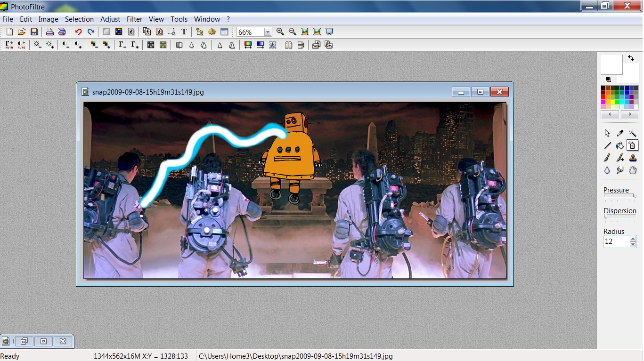644x361 pixels.
Task: Select the Smudge finger tool
Action: coord(620,170)
